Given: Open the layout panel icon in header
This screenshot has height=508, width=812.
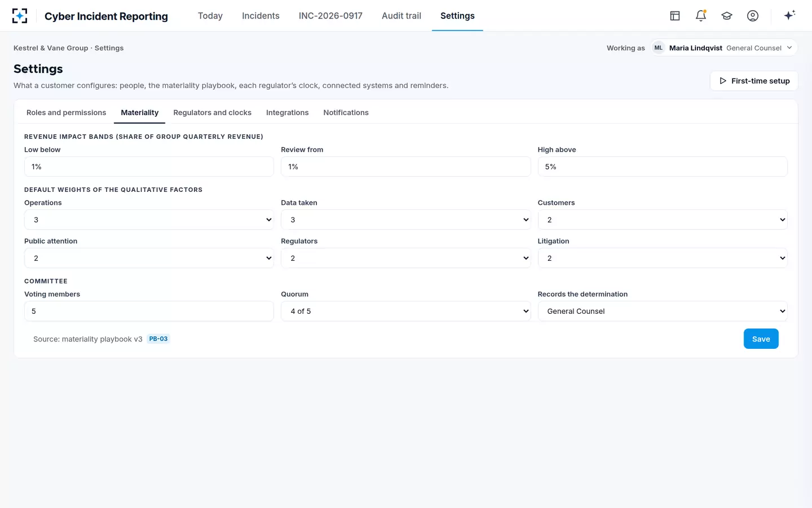Looking at the screenshot, I should click(x=675, y=16).
